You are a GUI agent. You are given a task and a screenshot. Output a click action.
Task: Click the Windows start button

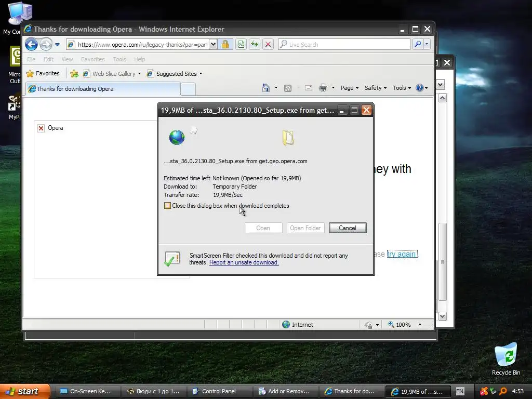(x=24, y=391)
